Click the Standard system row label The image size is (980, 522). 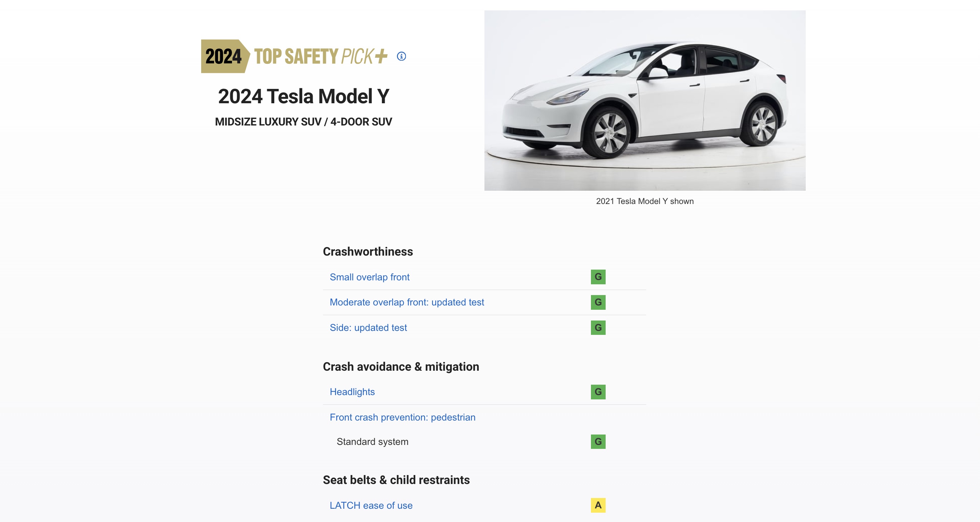coord(373,442)
